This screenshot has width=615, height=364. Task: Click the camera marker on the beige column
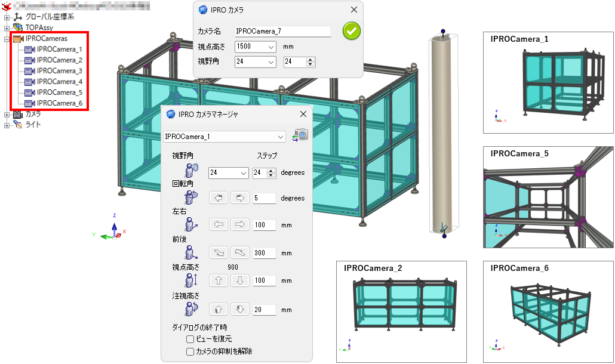click(444, 227)
